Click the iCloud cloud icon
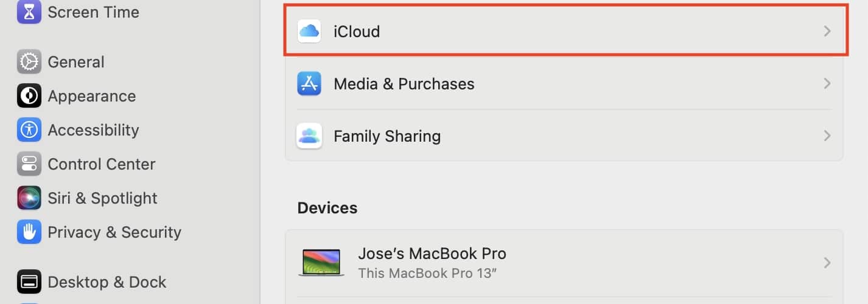 click(309, 31)
